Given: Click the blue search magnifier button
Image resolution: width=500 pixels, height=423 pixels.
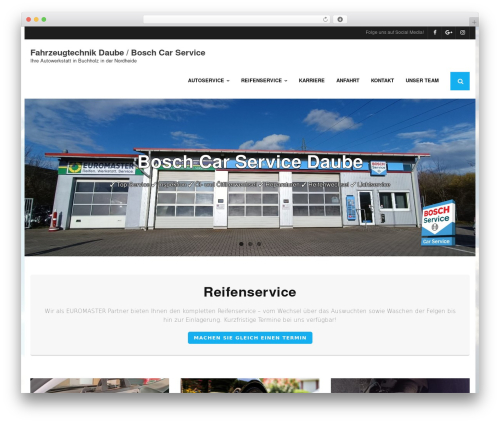Looking at the screenshot, I should [460, 81].
